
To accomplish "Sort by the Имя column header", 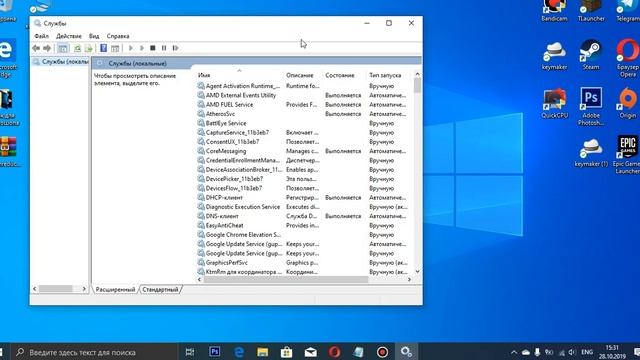I will (x=204, y=75).
